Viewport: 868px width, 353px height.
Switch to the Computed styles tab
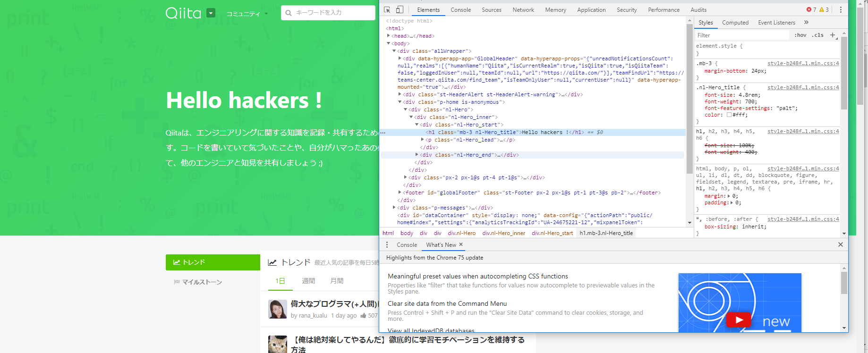(735, 22)
